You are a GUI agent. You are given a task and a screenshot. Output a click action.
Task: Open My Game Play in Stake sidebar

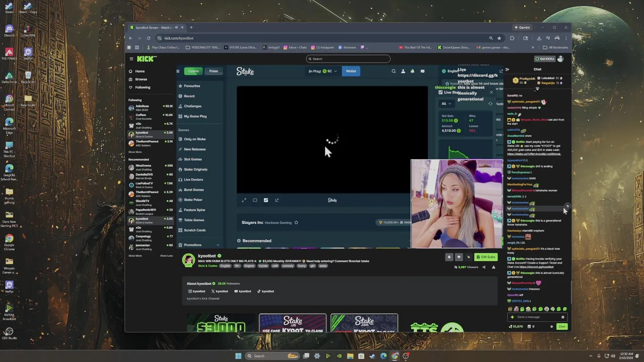pos(195,117)
